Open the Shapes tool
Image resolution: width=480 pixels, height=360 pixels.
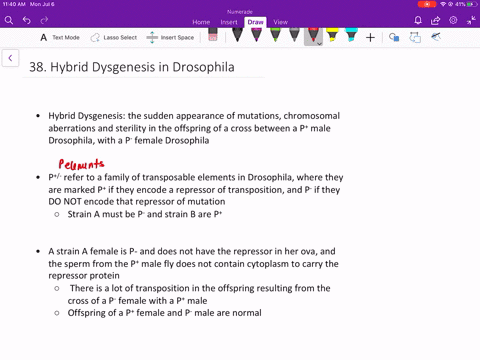tap(394, 37)
